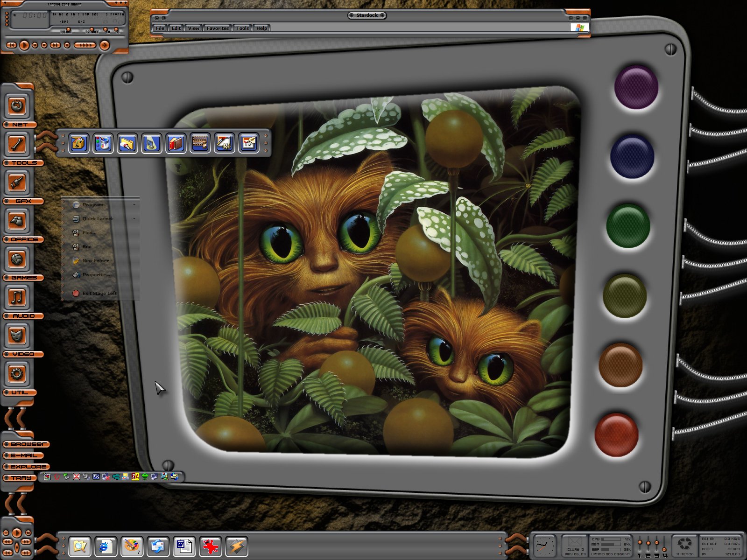747x560 pixels.
Task: Launch Internet Explorer from the dock
Action: point(106,546)
